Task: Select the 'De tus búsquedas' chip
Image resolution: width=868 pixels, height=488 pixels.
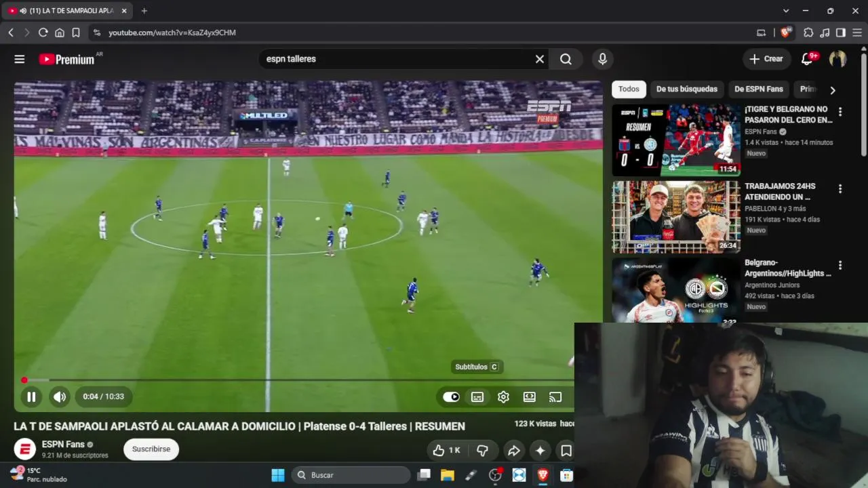Action: [687, 89]
